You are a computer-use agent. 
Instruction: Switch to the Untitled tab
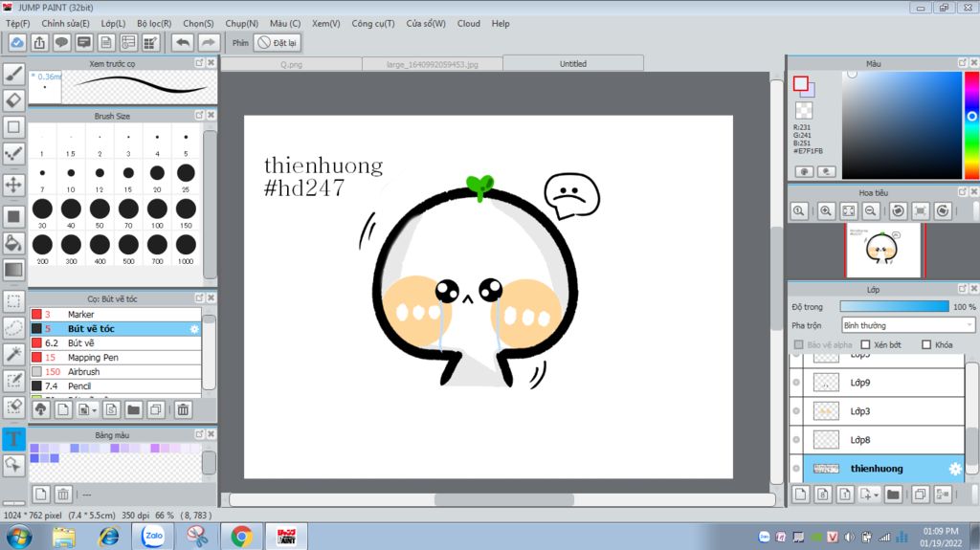click(x=573, y=64)
